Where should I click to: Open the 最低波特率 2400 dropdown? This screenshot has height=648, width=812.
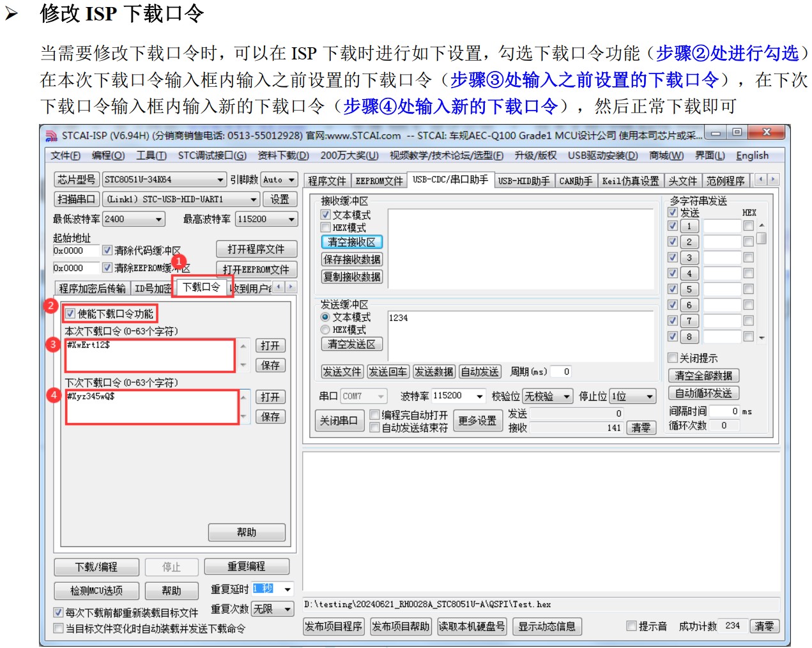(x=134, y=219)
